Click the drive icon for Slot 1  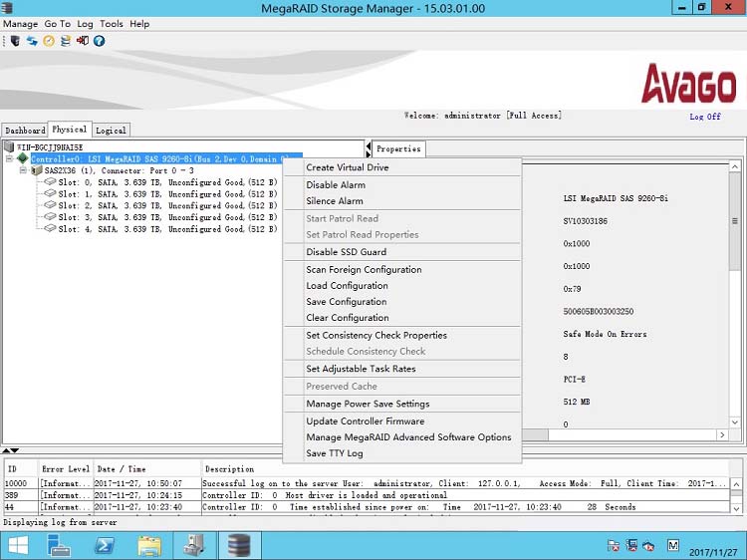tap(50, 193)
